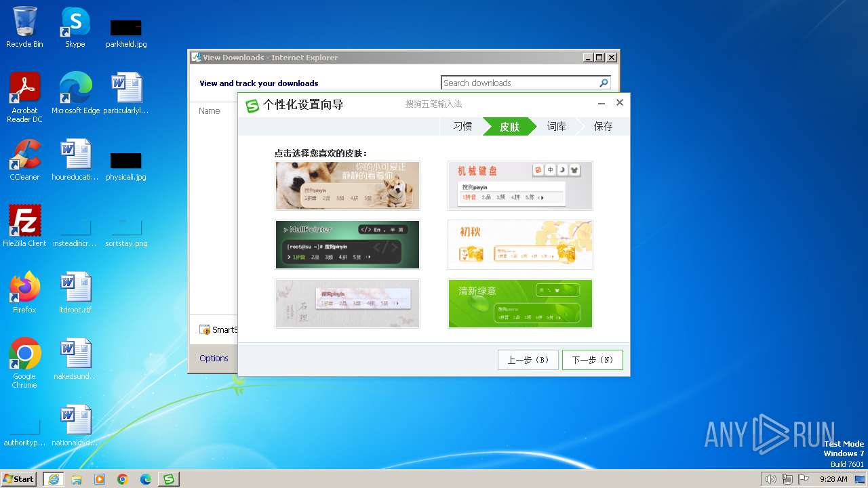Open the volume control in system tray
Viewport: 868px width, 488px height.
[x=771, y=479]
